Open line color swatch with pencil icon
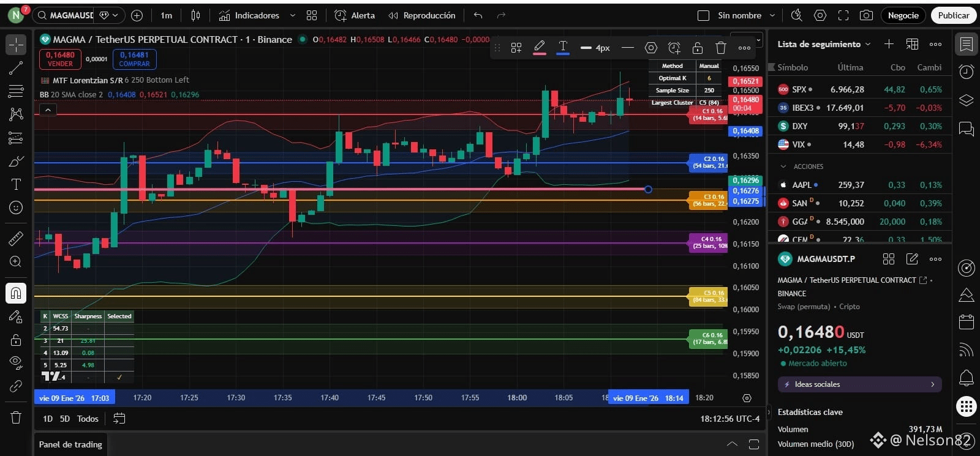Image resolution: width=980 pixels, height=456 pixels. pos(540,48)
